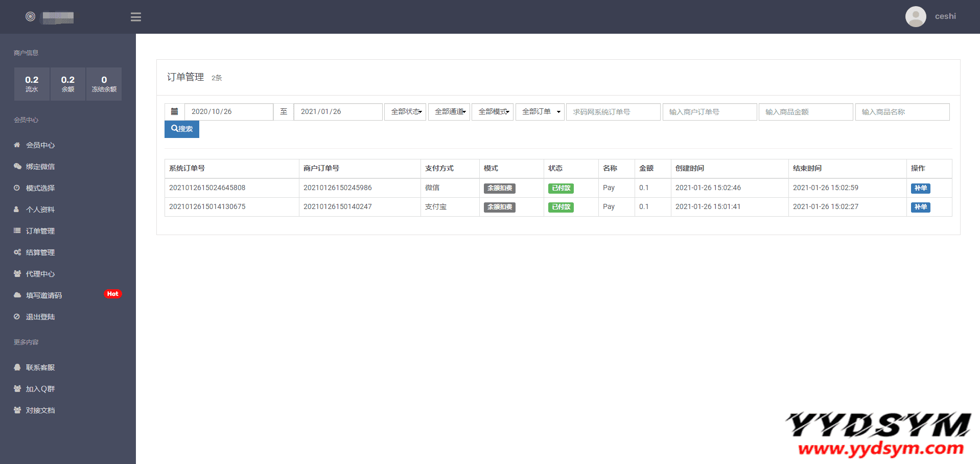Viewport: 980px width, 464px height.
Task: Click the cloud icon for 填写邀请码
Action: (x=17, y=295)
